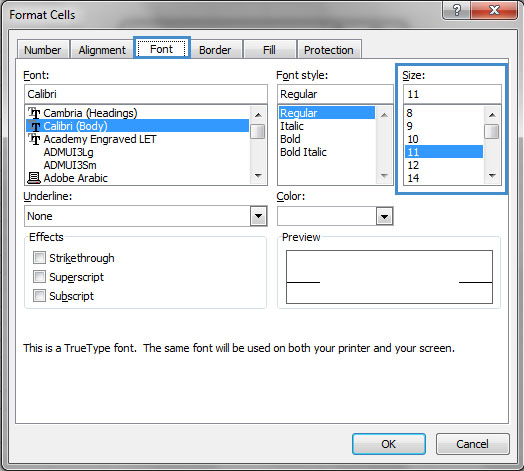
Task: Click the font Preview box
Action: 389,277
